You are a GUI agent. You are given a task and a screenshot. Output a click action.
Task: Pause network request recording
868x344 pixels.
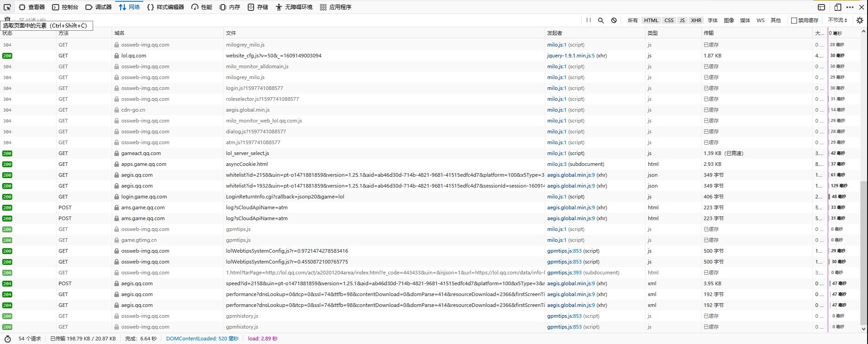pyautogui.click(x=588, y=20)
